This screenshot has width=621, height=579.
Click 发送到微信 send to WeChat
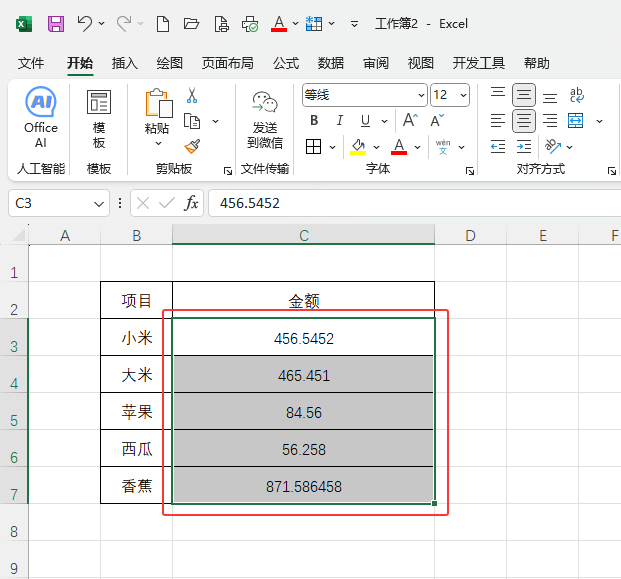(x=265, y=120)
